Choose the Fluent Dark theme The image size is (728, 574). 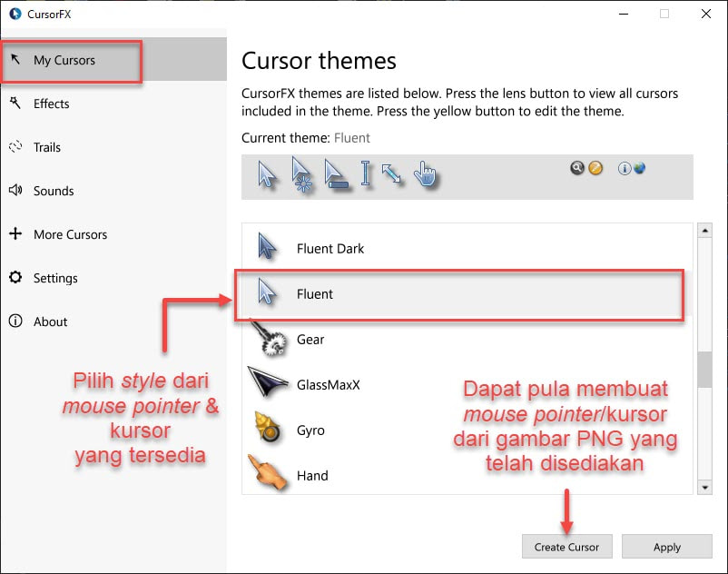(x=467, y=249)
